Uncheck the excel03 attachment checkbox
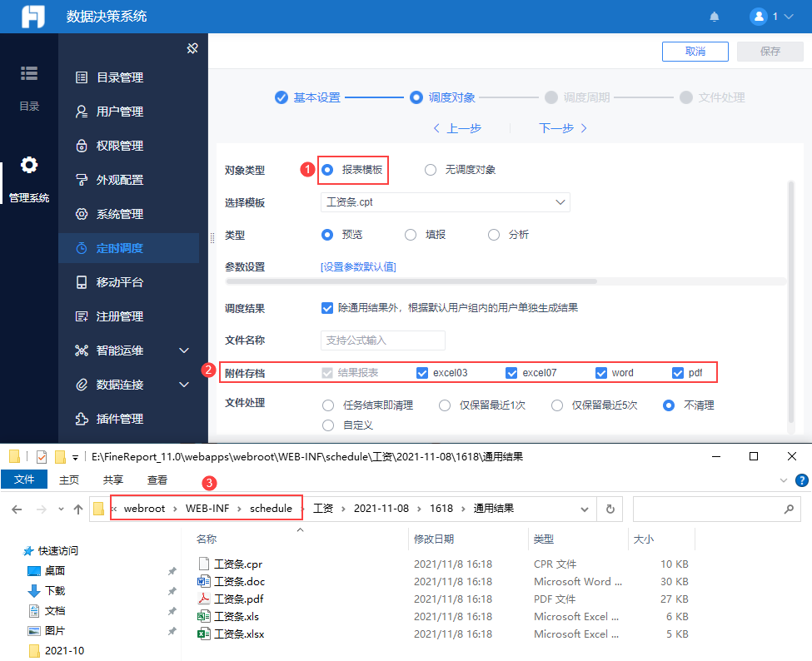812x661 pixels. (422, 373)
